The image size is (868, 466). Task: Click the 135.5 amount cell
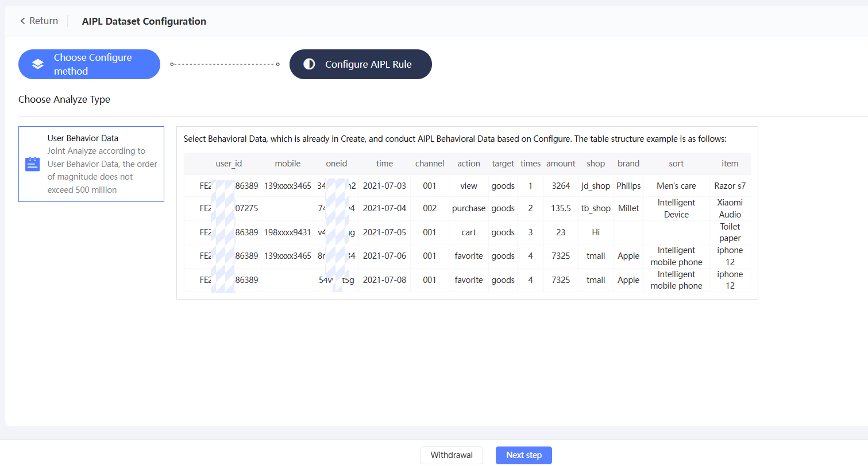(x=561, y=208)
